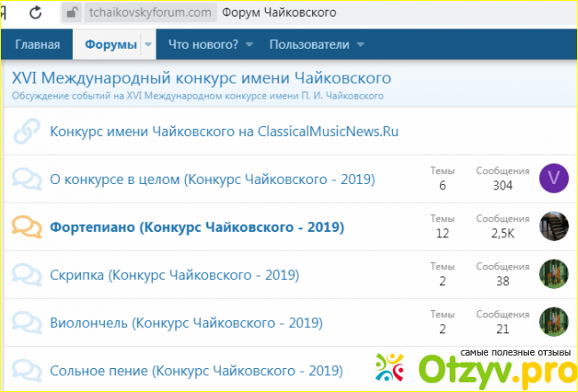
Task: Expand the Форумы dropdown arrow
Action: click(x=149, y=44)
